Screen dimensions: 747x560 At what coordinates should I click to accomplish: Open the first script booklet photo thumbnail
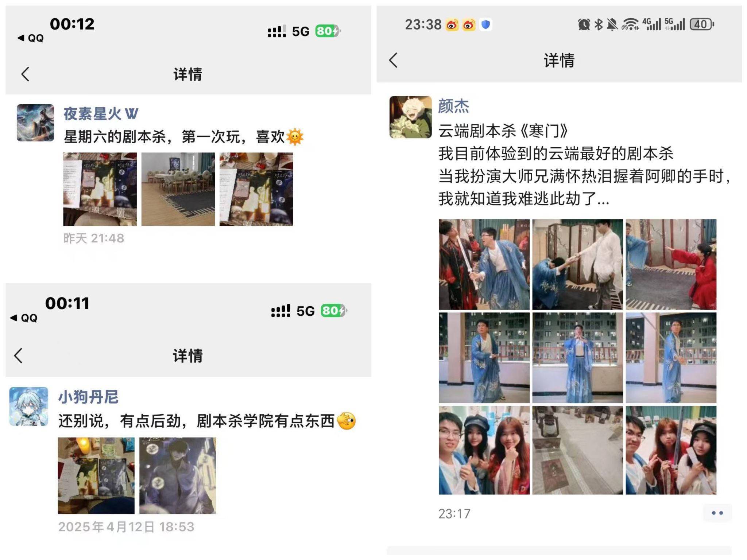100,189
